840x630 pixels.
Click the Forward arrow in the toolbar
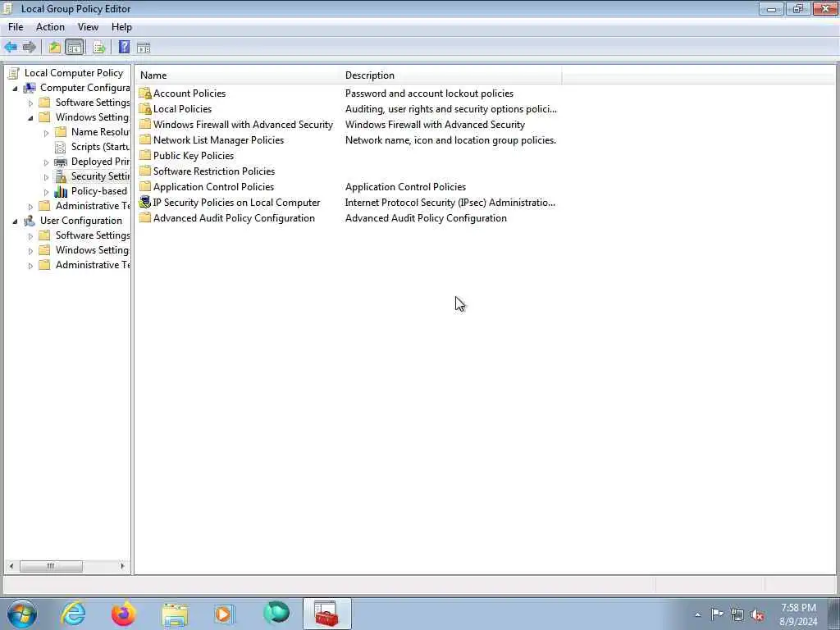(x=30, y=47)
